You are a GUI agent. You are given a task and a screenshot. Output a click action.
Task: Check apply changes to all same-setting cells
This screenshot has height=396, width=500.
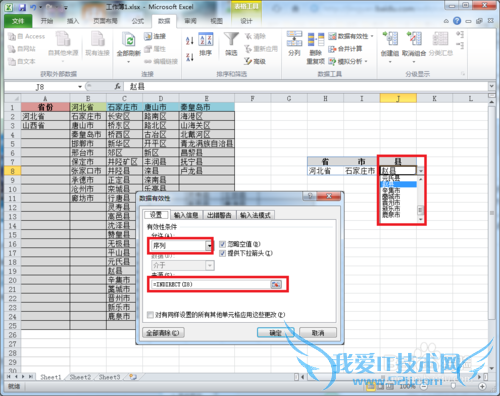pos(150,315)
